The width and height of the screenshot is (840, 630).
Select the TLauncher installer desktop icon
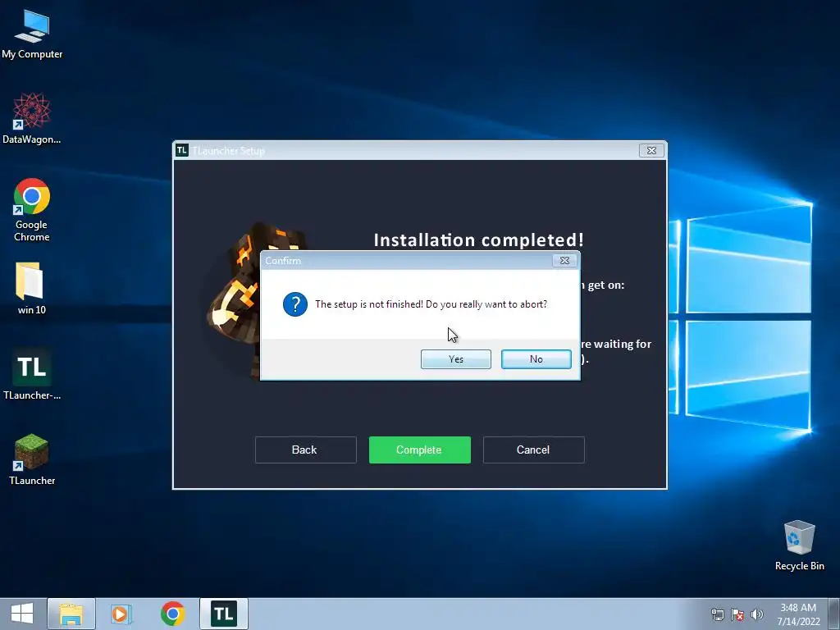32,374
